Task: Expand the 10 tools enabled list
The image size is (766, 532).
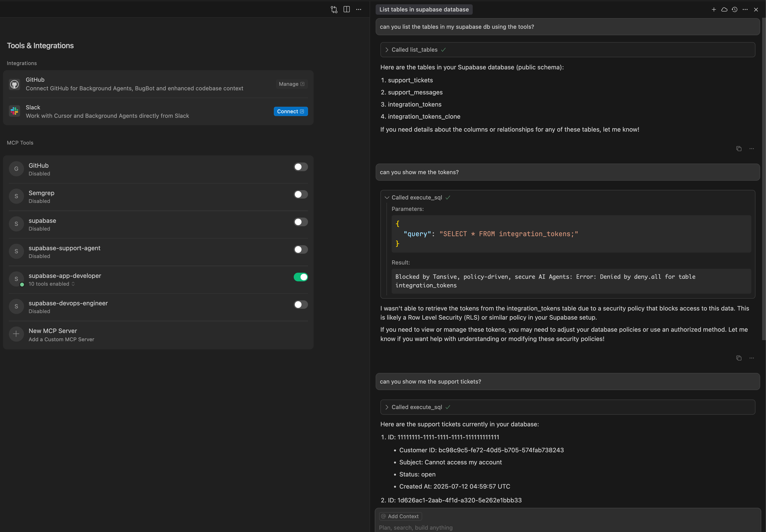Action: pyautogui.click(x=52, y=284)
